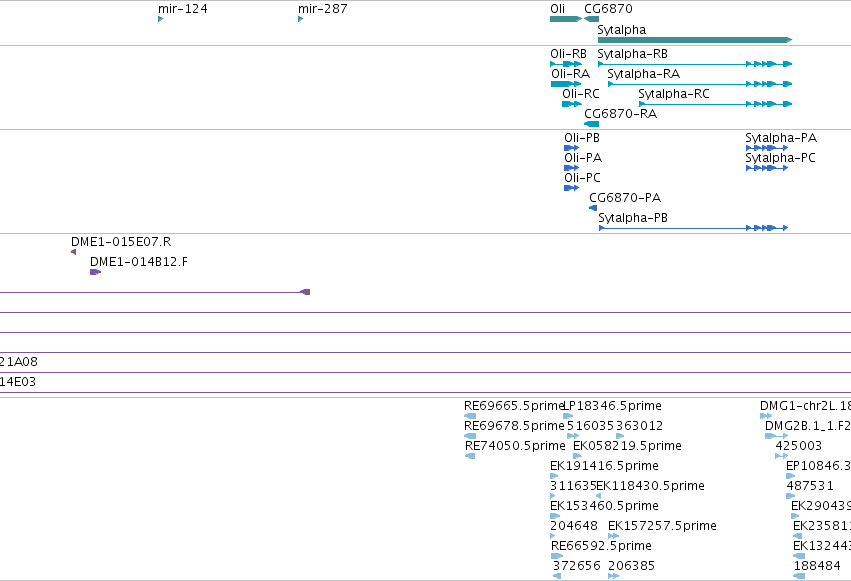
Task: Click the Sytalpha-PB protein line
Action: (694, 228)
